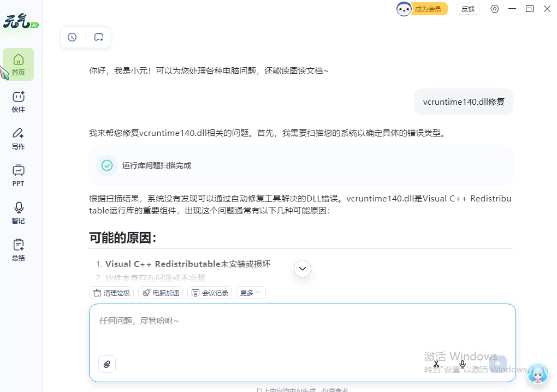Open the 智记 voice notes sidebar item
Screen dimensions: 557x392
[19, 213]
